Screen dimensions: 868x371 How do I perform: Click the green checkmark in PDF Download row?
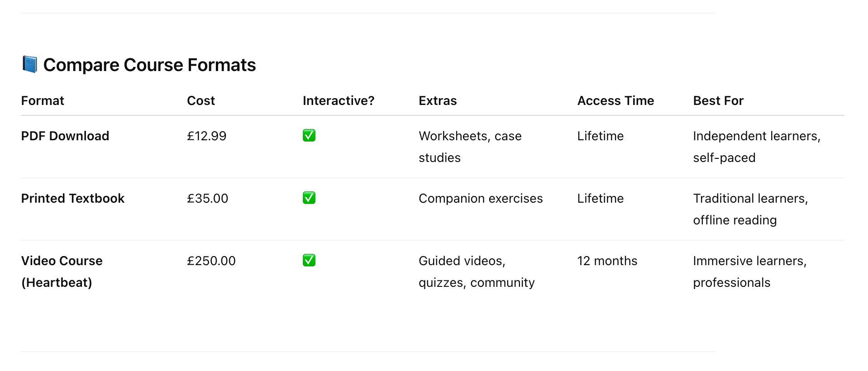[x=309, y=135]
